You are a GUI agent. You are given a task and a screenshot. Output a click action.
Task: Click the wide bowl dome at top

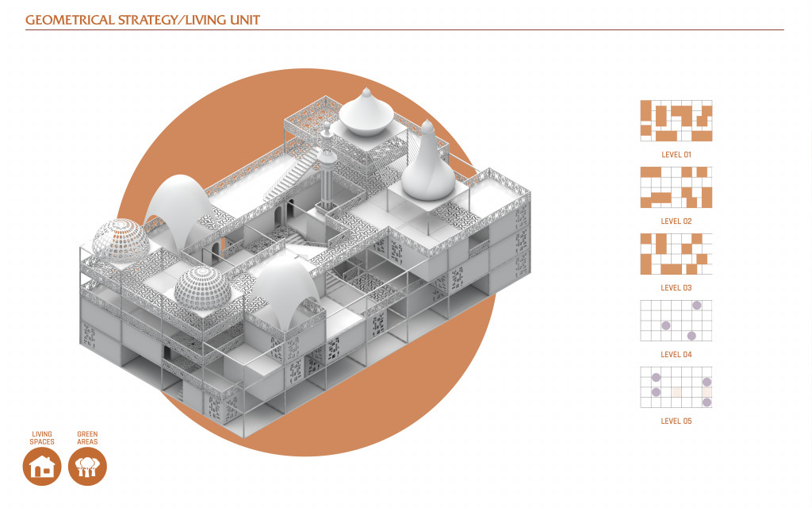366,114
